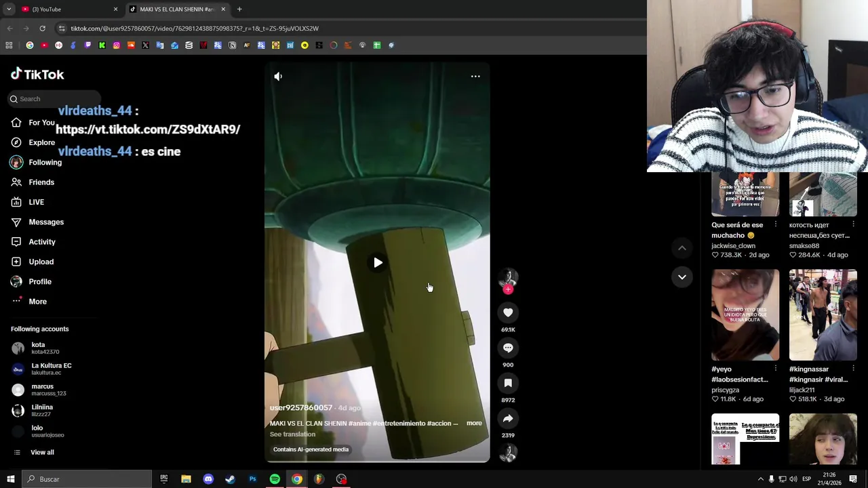Click the address bar URL

click(x=195, y=28)
